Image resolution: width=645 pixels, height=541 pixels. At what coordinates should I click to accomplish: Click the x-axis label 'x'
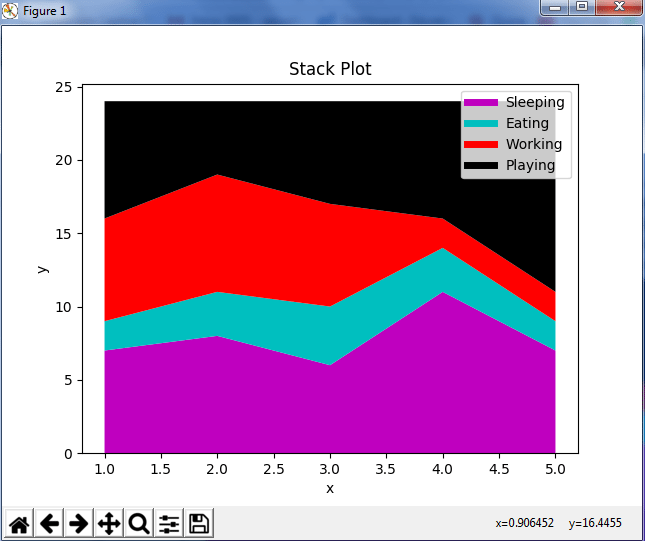[330, 489]
